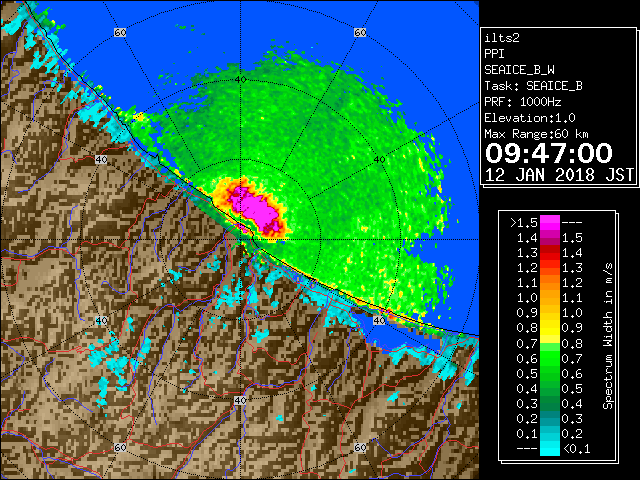Click the 'PRF: 1000Hz' text
Viewport: 640px width, 480px height.
click(x=523, y=102)
